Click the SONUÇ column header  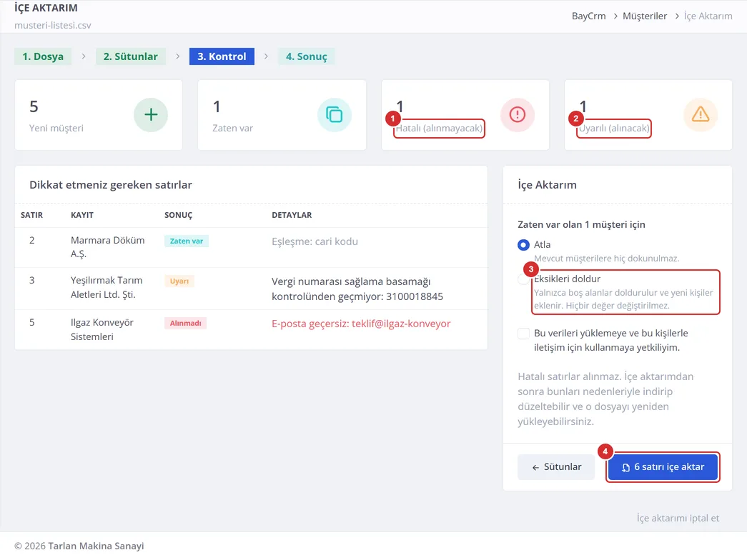point(179,215)
